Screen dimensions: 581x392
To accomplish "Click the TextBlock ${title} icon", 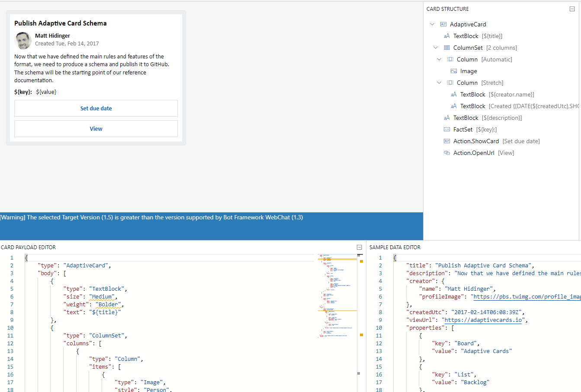I will click(447, 36).
